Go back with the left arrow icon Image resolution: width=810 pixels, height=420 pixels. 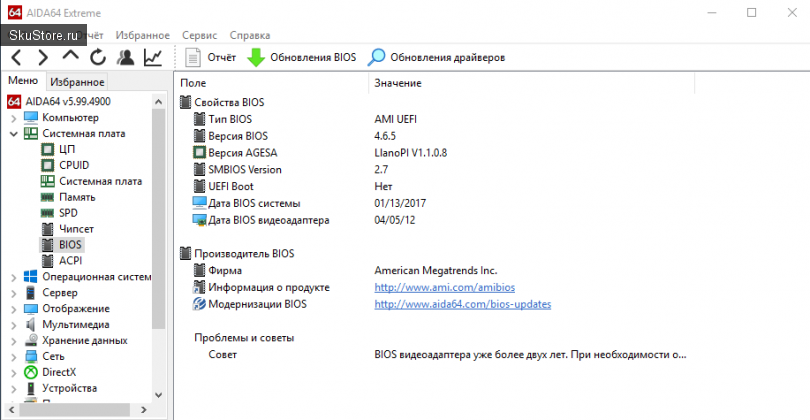(x=17, y=57)
